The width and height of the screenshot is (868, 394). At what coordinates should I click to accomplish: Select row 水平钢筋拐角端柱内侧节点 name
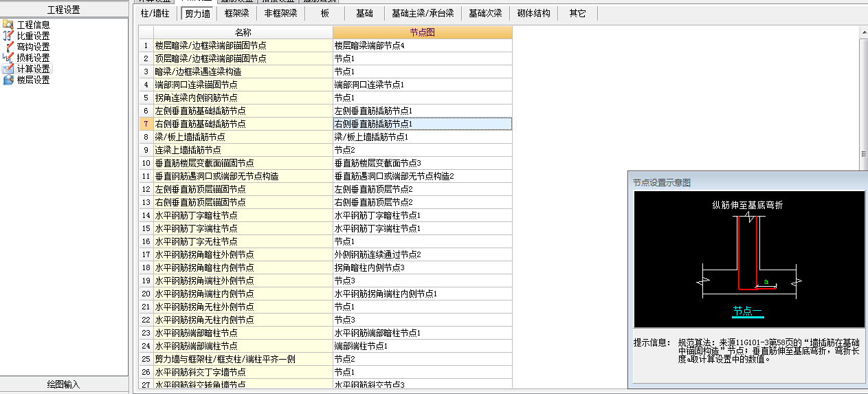click(x=243, y=294)
